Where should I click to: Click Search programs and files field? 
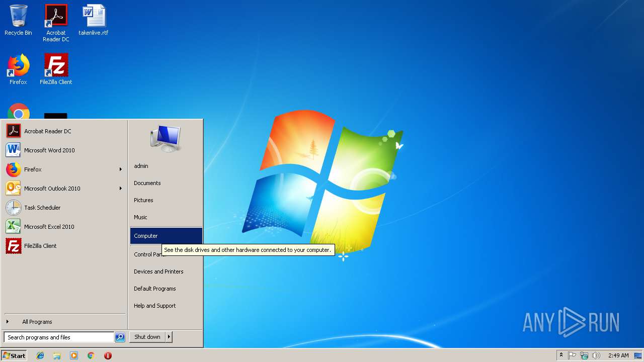point(59,337)
